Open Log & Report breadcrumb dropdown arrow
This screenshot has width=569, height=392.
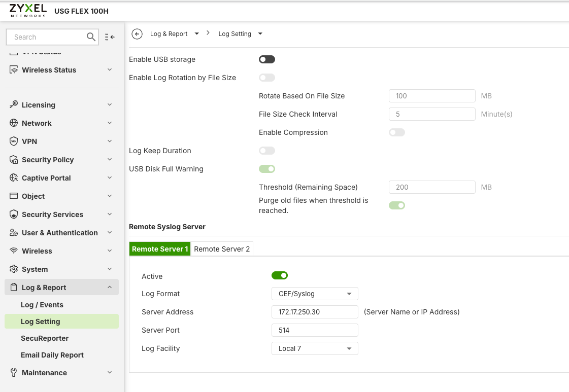point(196,34)
